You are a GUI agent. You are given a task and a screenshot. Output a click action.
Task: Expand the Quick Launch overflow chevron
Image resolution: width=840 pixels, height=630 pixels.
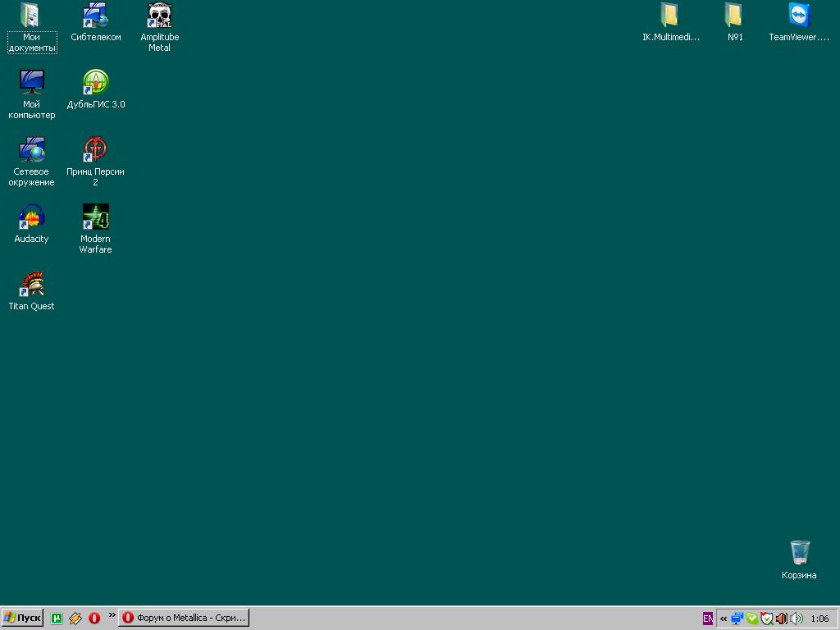click(x=112, y=615)
